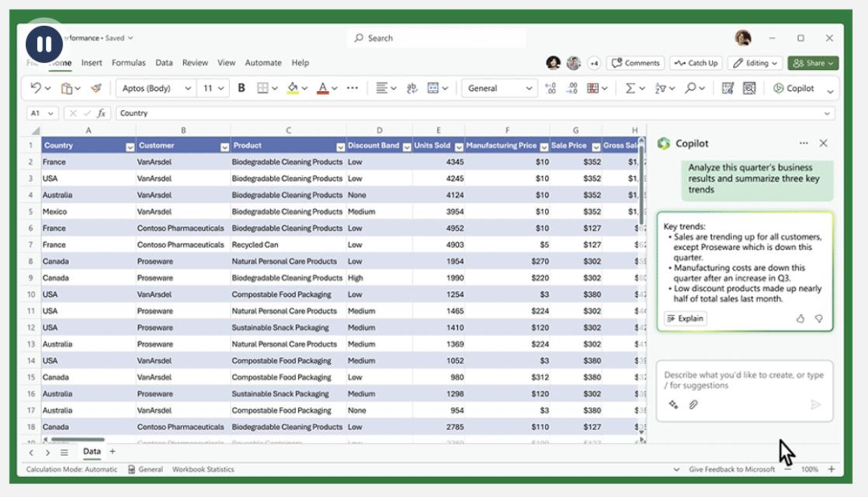Click the Explain button in Copilot
Viewport: 868px width, 497px height.
(x=685, y=318)
